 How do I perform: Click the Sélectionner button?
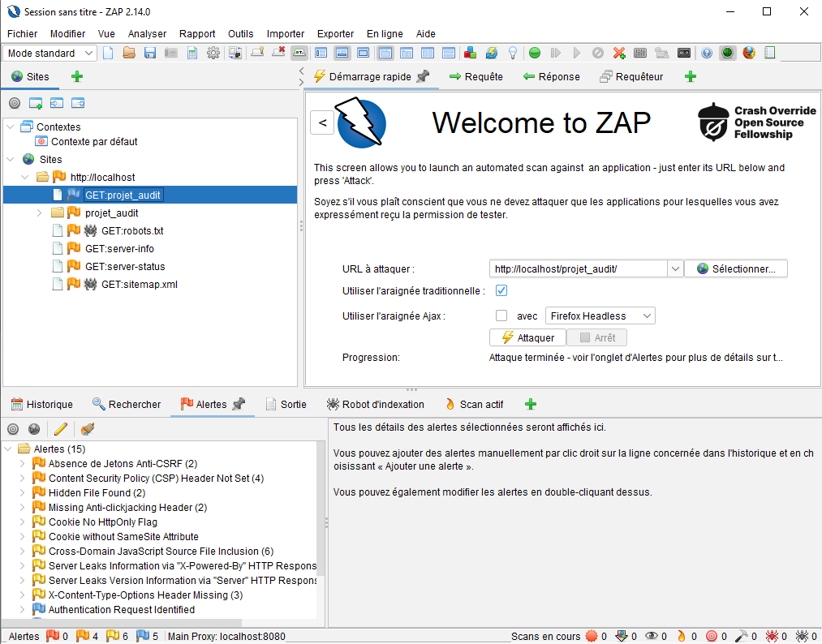pyautogui.click(x=736, y=269)
